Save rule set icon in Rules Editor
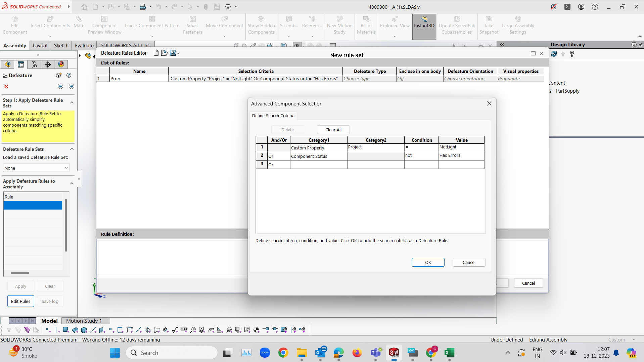 (x=173, y=53)
